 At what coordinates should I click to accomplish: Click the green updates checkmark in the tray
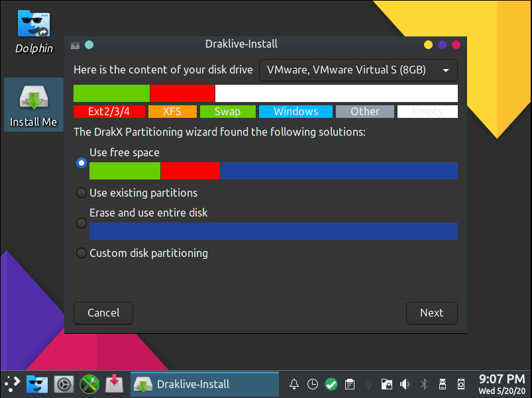click(331, 384)
